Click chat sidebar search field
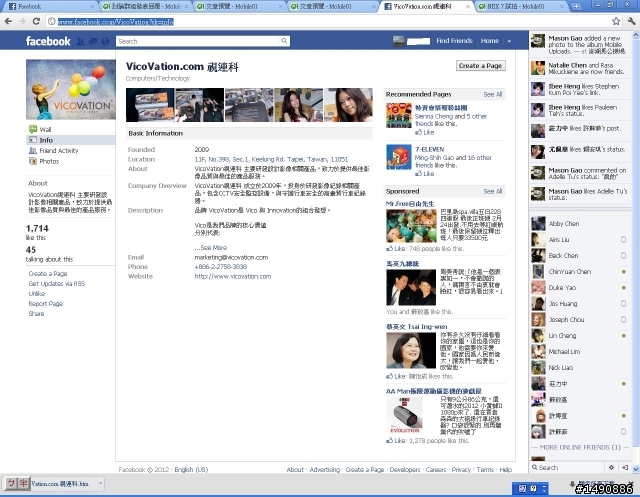 [569, 468]
